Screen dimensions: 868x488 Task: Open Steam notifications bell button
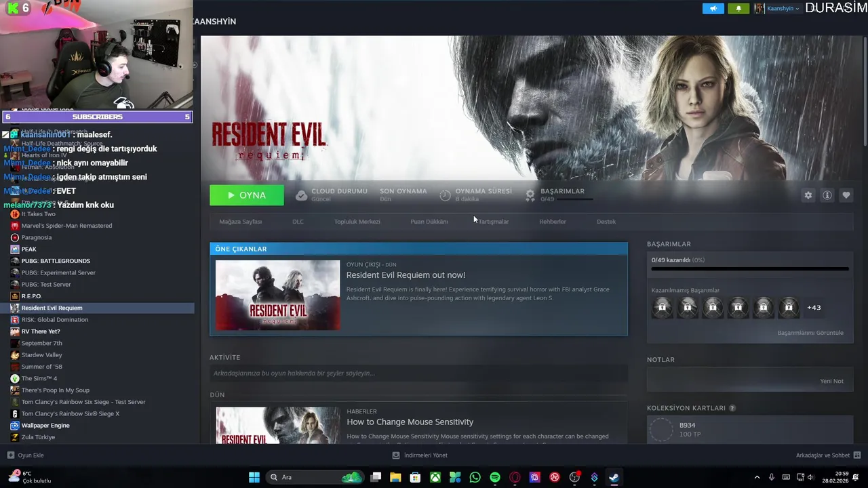click(738, 8)
